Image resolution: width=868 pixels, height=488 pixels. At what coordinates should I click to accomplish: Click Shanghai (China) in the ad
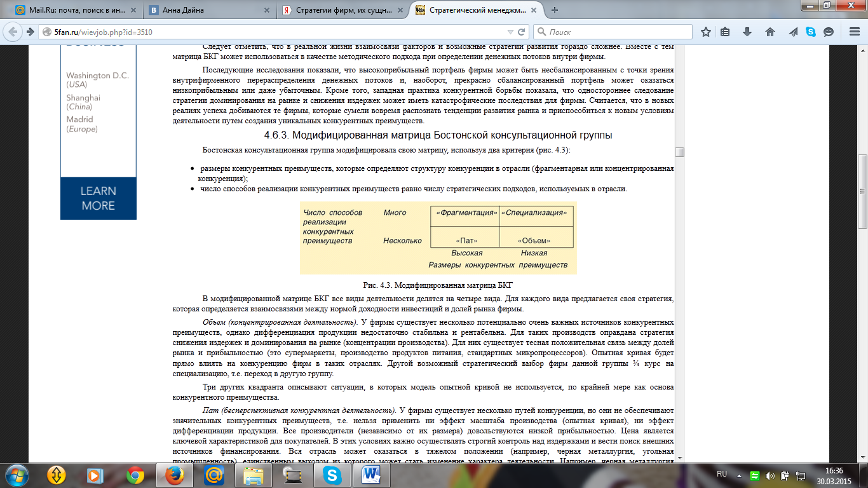pos(83,102)
